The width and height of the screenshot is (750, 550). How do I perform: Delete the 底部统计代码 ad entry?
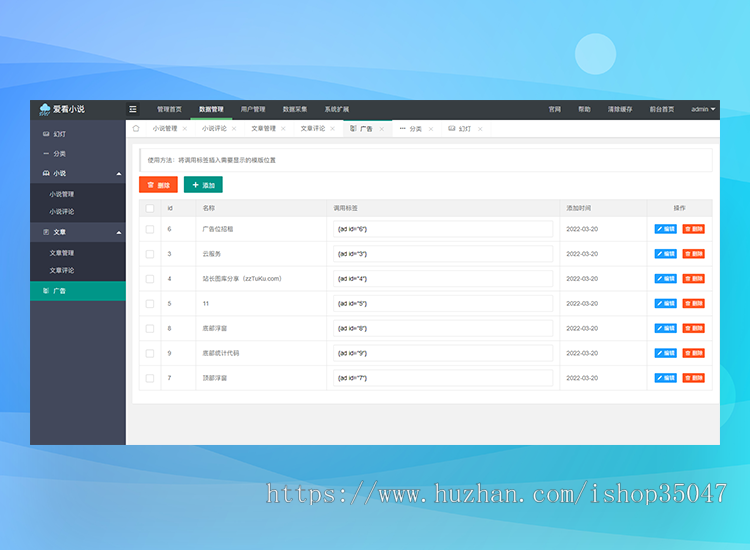[694, 353]
